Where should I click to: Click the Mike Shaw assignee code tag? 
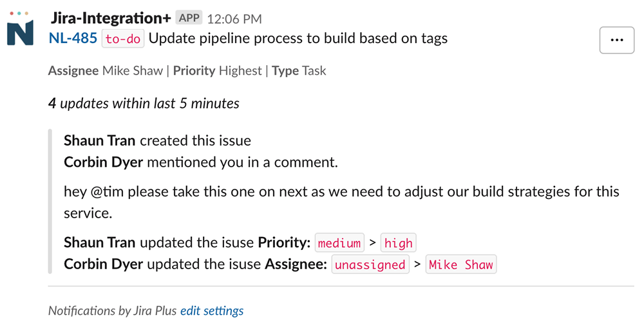pyautogui.click(x=461, y=265)
